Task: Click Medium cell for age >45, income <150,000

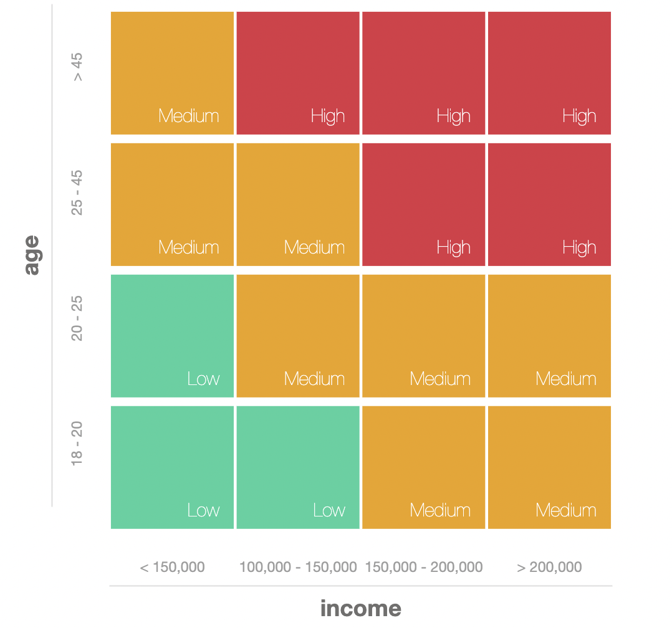Action: pos(172,73)
